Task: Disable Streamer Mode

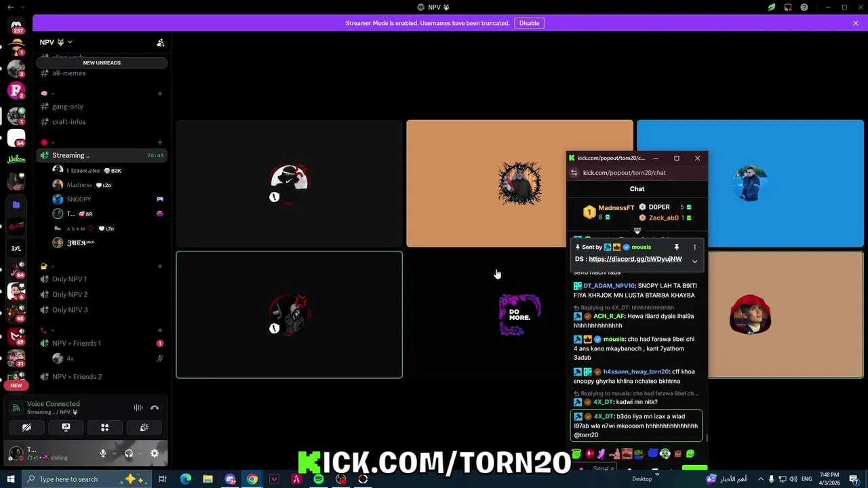Action: click(529, 23)
